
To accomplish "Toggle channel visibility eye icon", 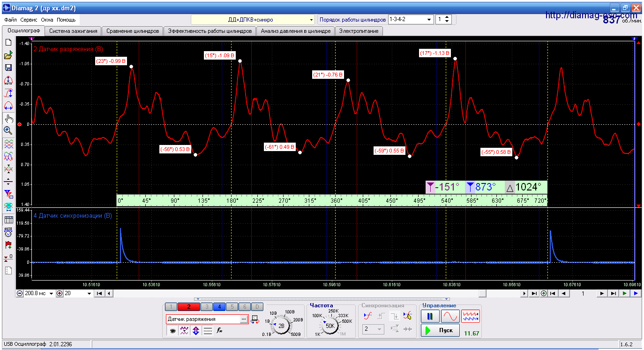I will coord(173,331).
